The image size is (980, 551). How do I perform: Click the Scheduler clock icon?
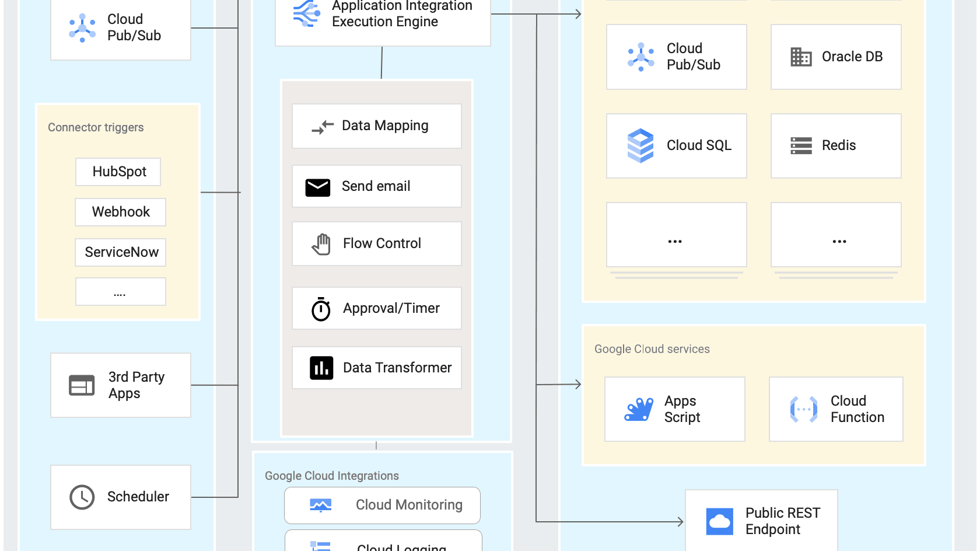[82, 497]
